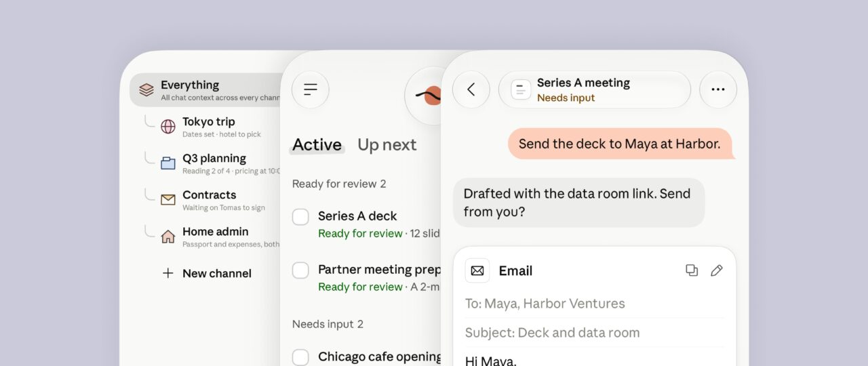Click Dates set hotel to pick subtitle
Image resolution: width=868 pixels, height=366 pixels.
point(222,134)
